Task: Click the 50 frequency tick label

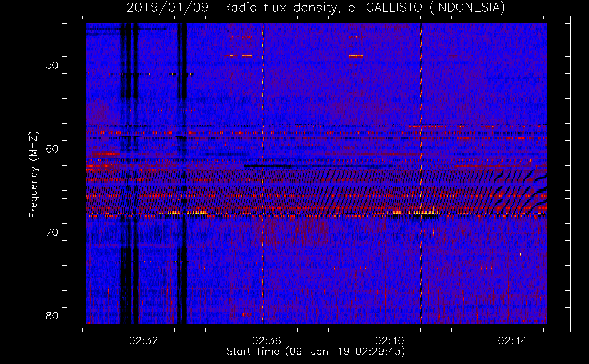Action: [x=52, y=66]
